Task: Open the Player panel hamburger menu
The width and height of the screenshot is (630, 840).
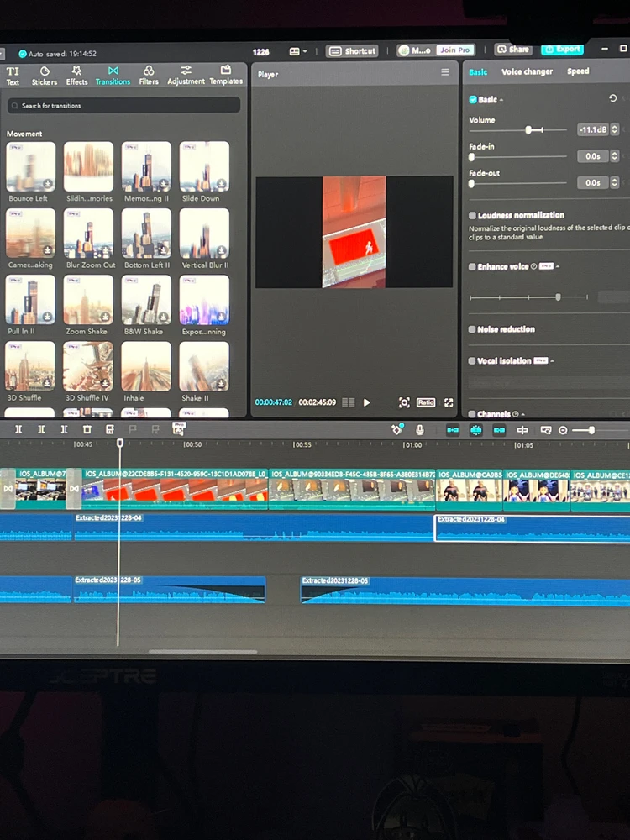Action: coord(445,73)
